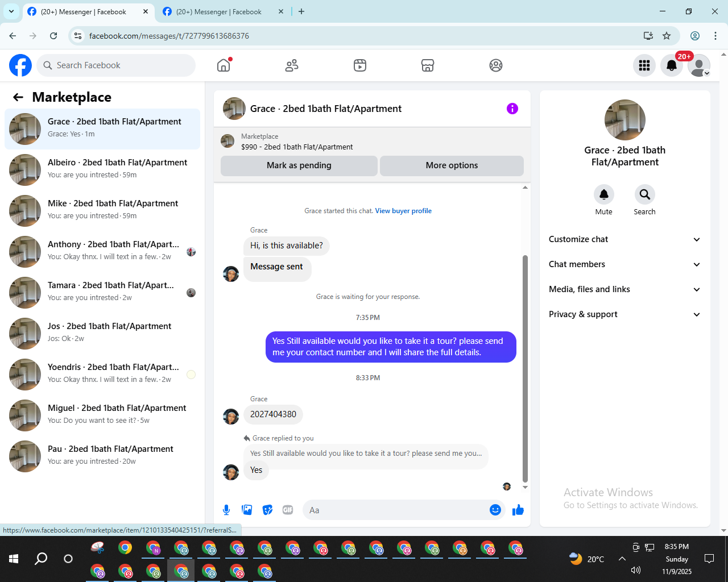Click the browser reload icon
The height and width of the screenshot is (582, 728).
coord(53,36)
